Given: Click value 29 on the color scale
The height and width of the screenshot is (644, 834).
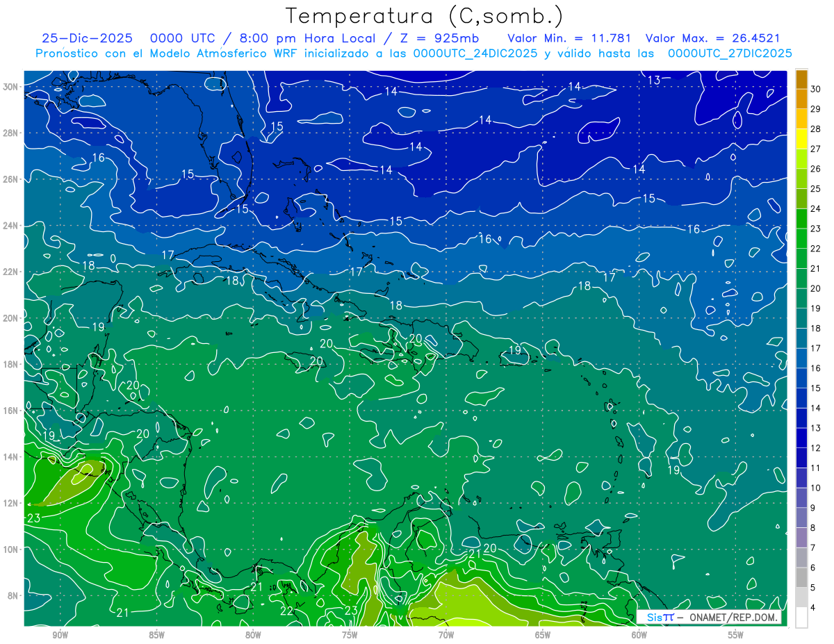Looking at the screenshot, I should 816,109.
